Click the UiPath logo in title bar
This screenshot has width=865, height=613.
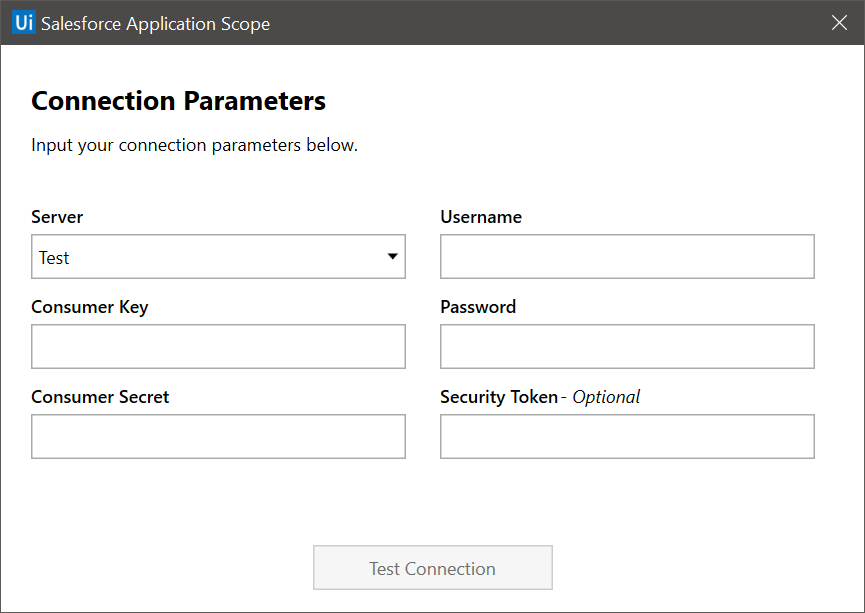24,23
